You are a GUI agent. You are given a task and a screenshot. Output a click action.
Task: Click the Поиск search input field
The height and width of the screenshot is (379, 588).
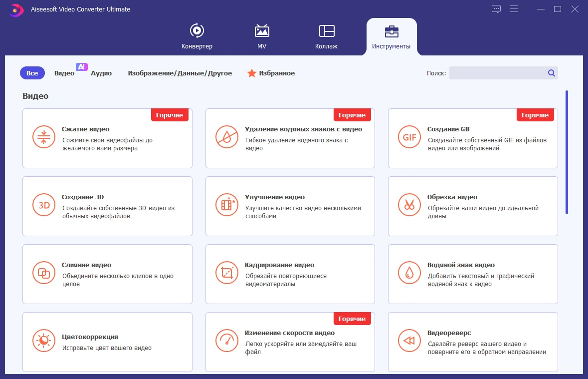pos(498,73)
